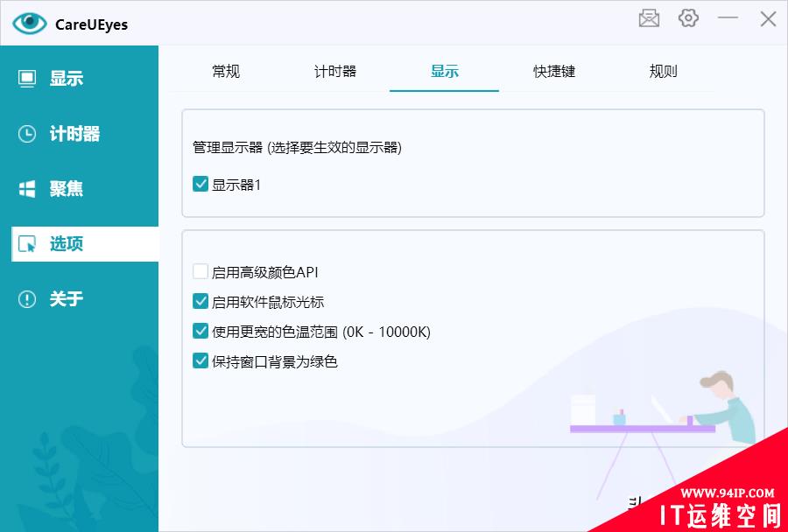This screenshot has width=788, height=532.
Task: Click the monitor icon beside 显示
Action: pos(26,79)
